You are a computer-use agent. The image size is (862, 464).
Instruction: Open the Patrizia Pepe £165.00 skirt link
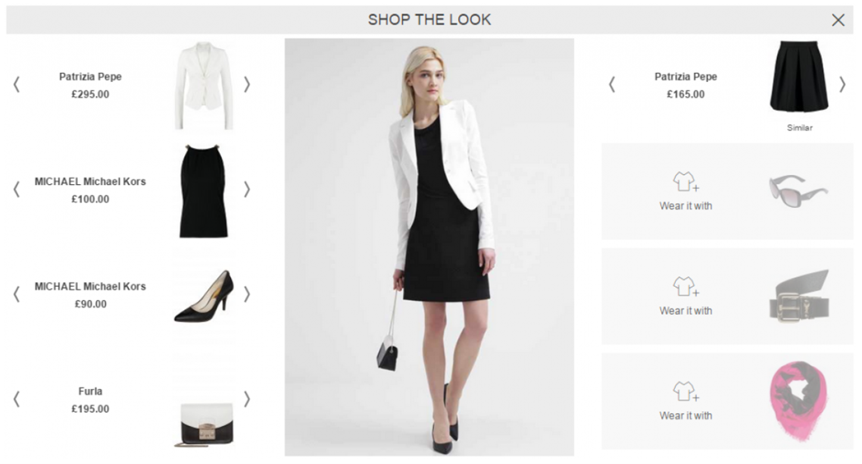[686, 85]
